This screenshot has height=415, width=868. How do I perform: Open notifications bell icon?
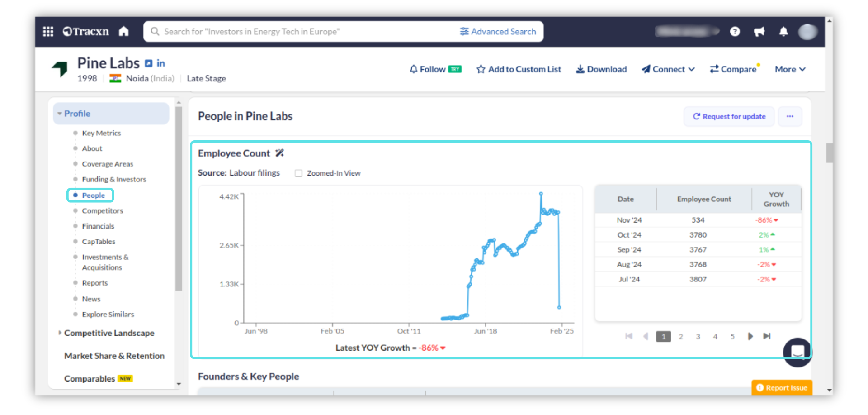pyautogui.click(x=783, y=31)
